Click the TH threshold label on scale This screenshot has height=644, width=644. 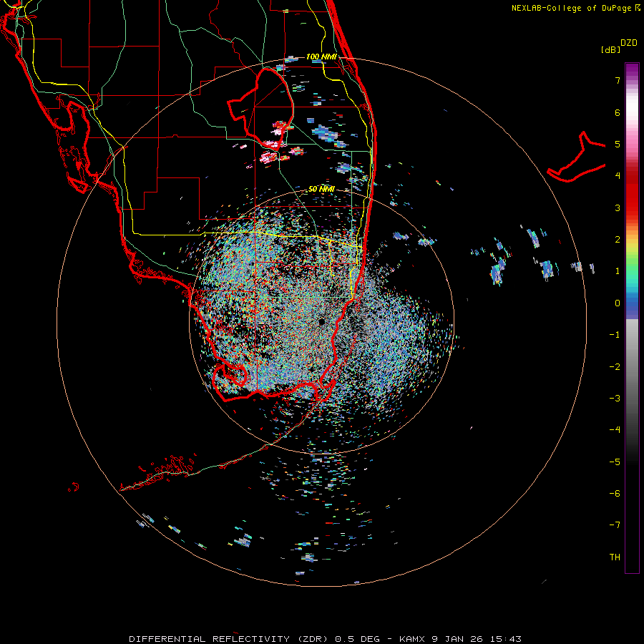pos(615,557)
